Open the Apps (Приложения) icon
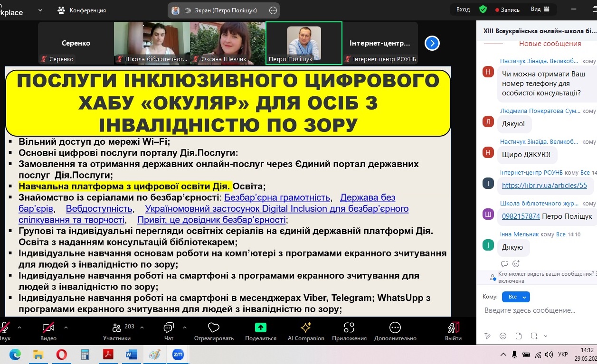This screenshot has height=364, width=597. point(349,328)
